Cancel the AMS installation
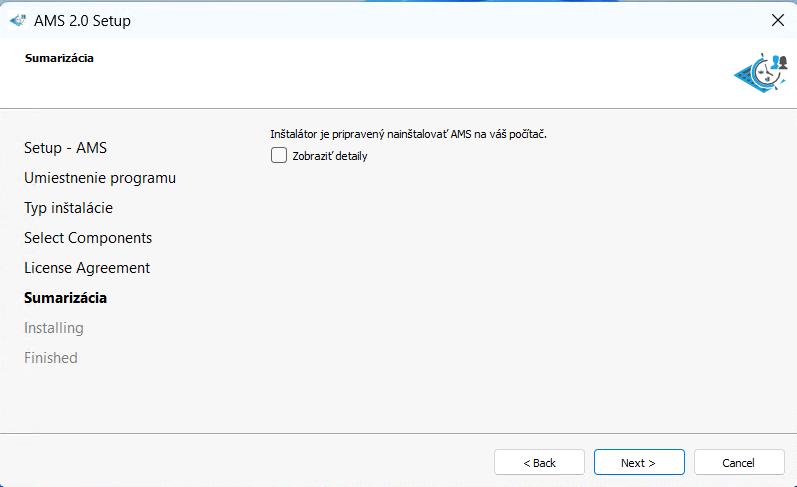 (x=739, y=462)
